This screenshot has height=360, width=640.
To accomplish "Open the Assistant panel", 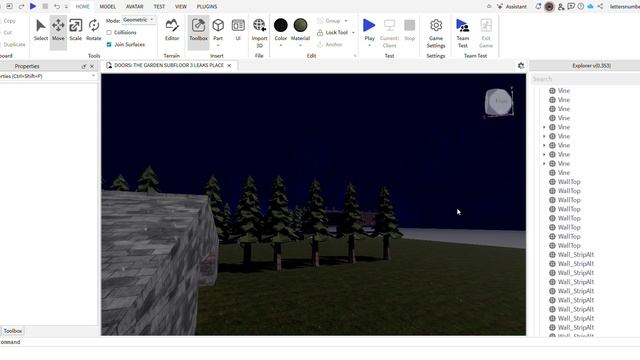I will coord(512,7).
